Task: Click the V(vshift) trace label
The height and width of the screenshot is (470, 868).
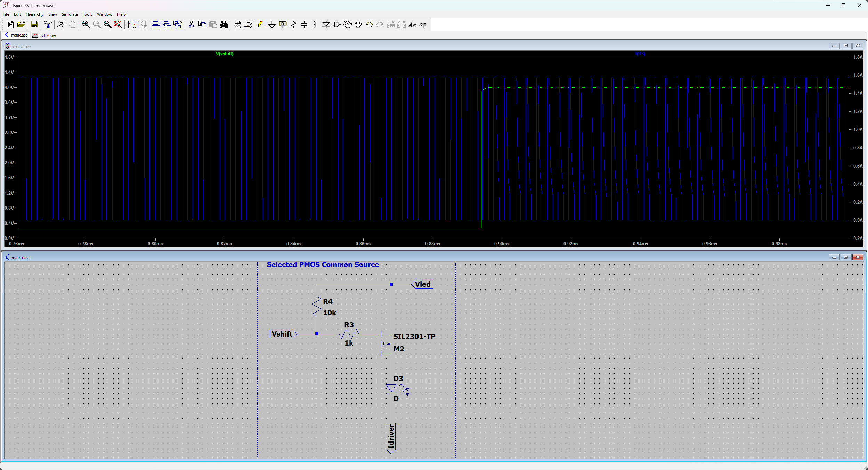Action: pos(225,54)
